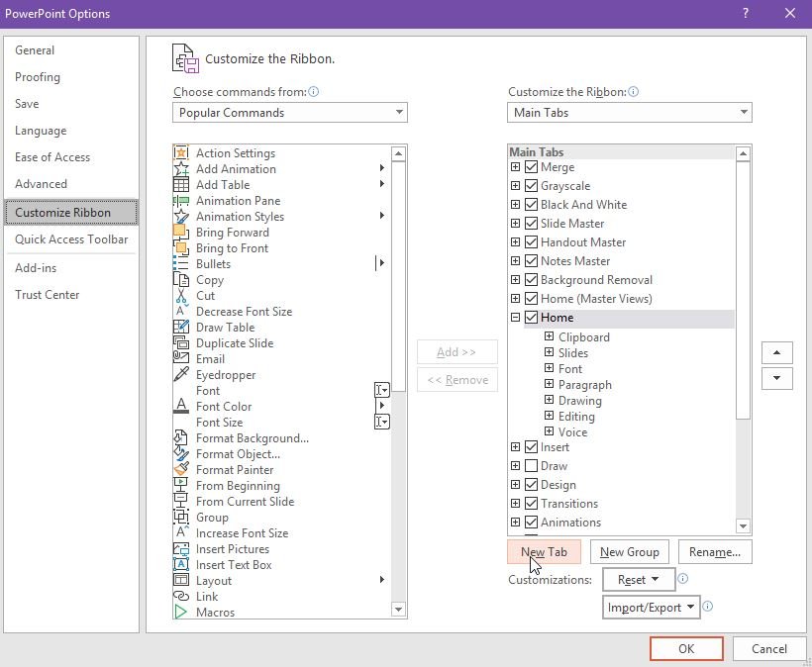Image resolution: width=812 pixels, height=667 pixels.
Task: Collapse the Home tab tree node
Action: [515, 318]
